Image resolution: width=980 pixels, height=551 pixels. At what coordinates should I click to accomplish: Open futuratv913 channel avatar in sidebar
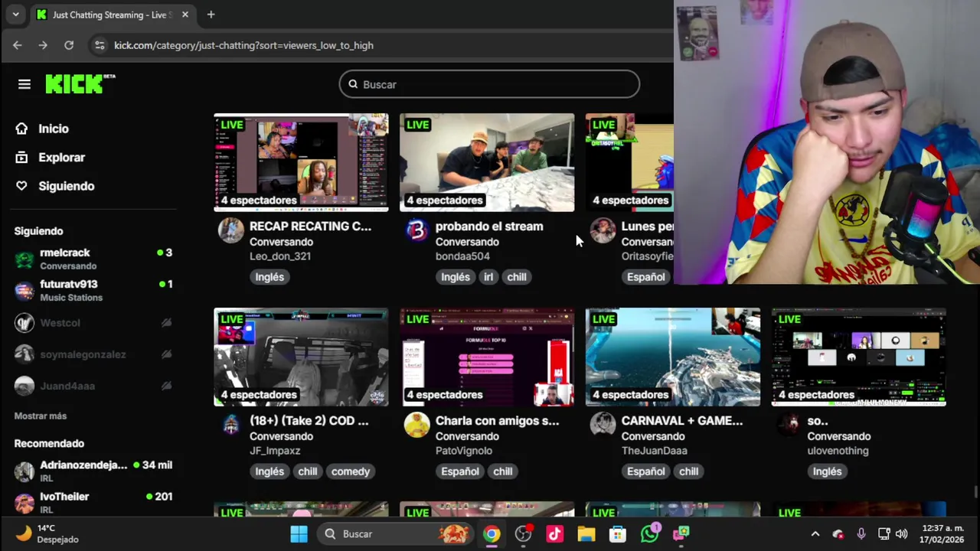pyautogui.click(x=24, y=290)
